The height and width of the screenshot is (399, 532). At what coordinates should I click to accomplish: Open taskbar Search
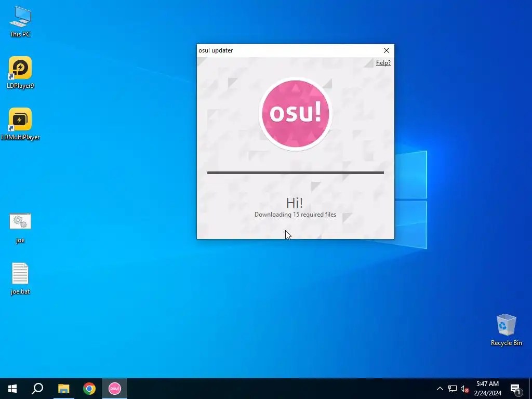(x=37, y=389)
